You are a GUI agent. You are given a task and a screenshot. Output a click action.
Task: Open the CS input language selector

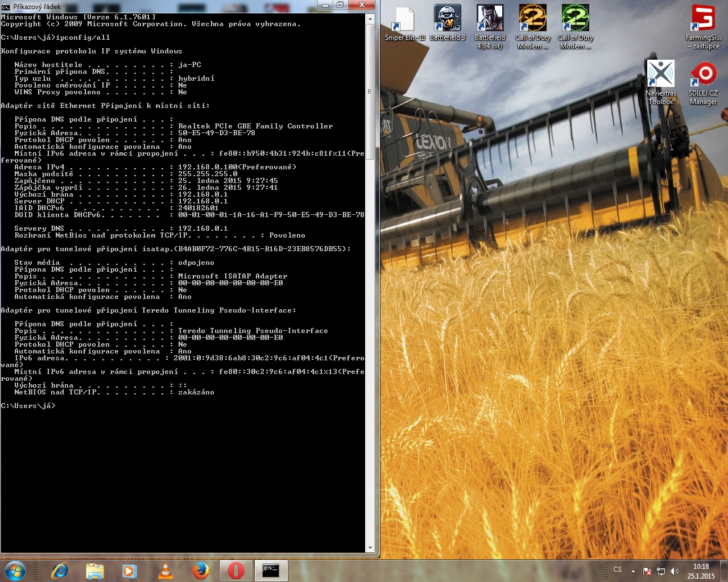(618, 569)
